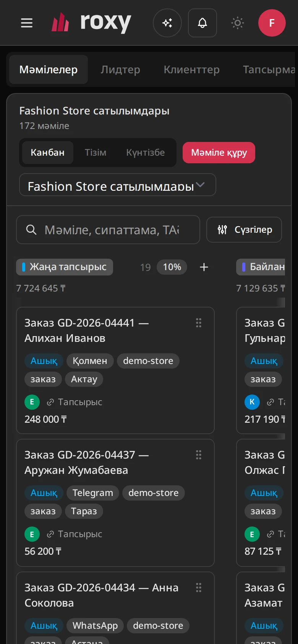298x644 pixels.
Task: Click the E avatar on Алихан Иванов card
Action: [32, 402]
